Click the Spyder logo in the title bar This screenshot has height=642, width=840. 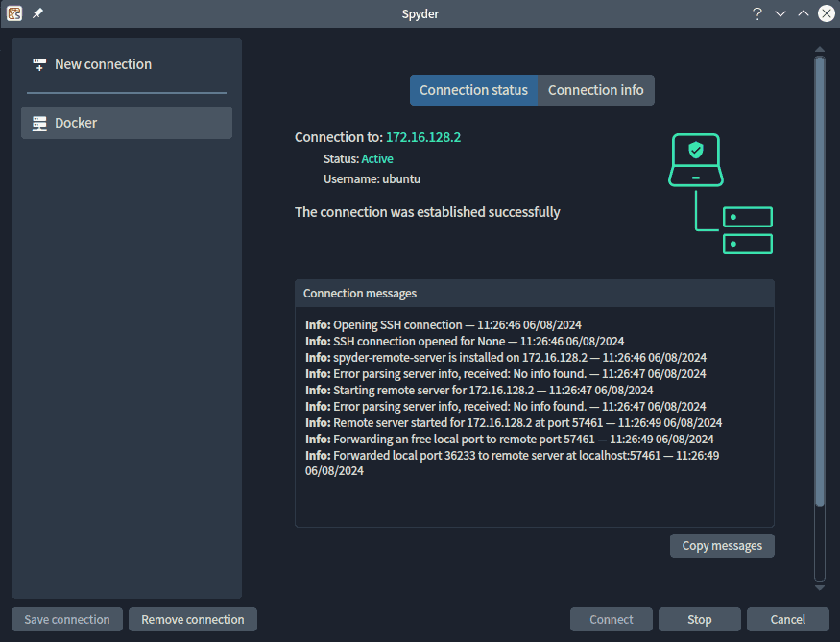pyautogui.click(x=13, y=13)
